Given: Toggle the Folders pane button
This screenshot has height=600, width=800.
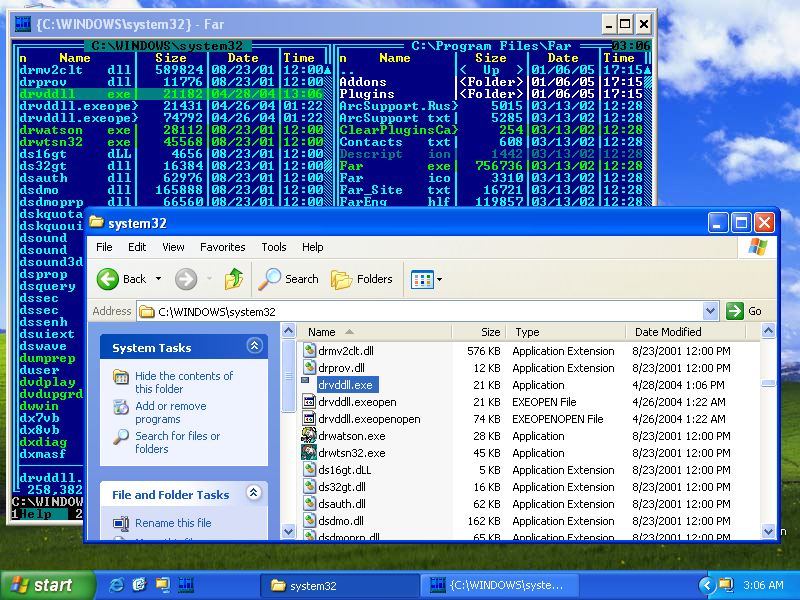Looking at the screenshot, I should (362, 279).
